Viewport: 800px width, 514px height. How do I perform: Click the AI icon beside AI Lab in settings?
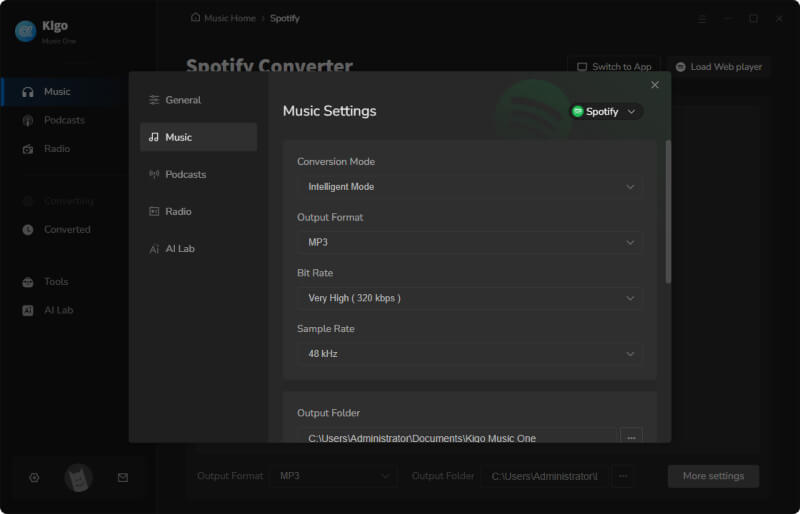[x=154, y=249]
